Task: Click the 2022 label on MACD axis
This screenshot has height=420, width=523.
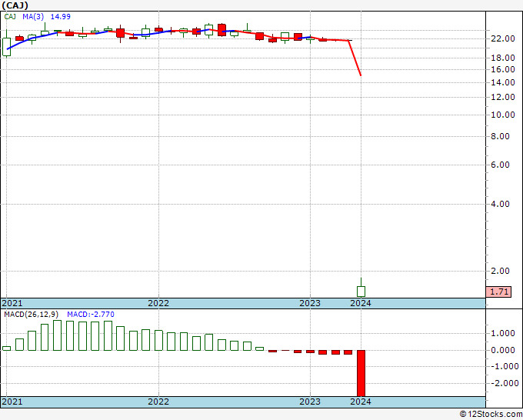Action: [158, 402]
